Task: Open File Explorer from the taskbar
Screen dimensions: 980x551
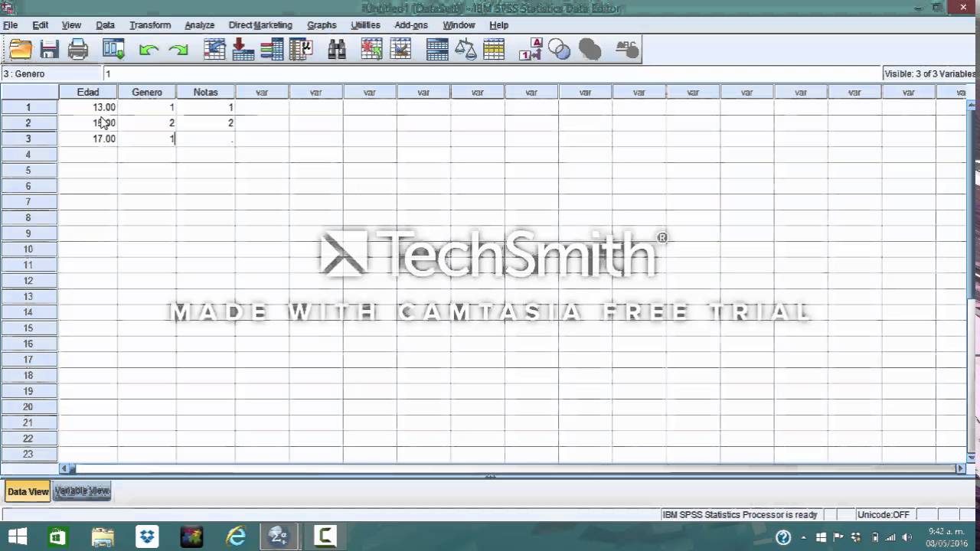Action: [x=102, y=536]
